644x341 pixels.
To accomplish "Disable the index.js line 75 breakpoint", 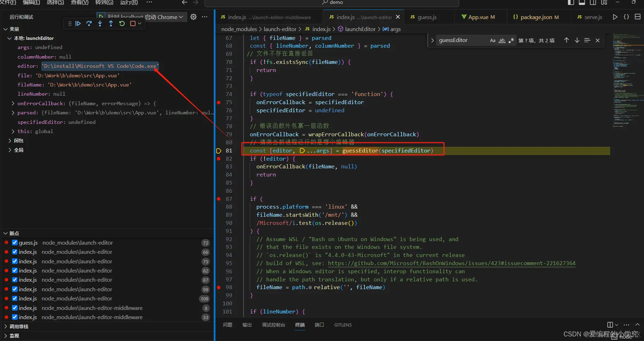I will 15,261.
